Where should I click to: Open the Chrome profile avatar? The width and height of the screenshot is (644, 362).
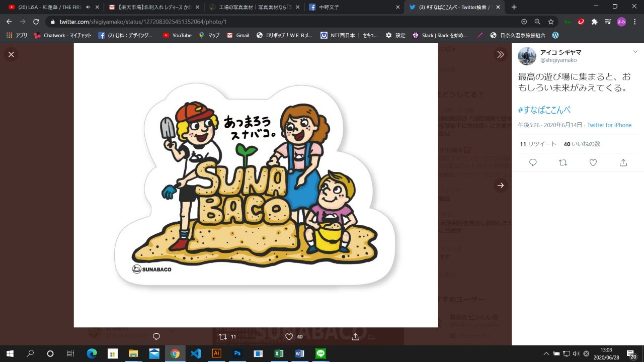click(x=621, y=22)
